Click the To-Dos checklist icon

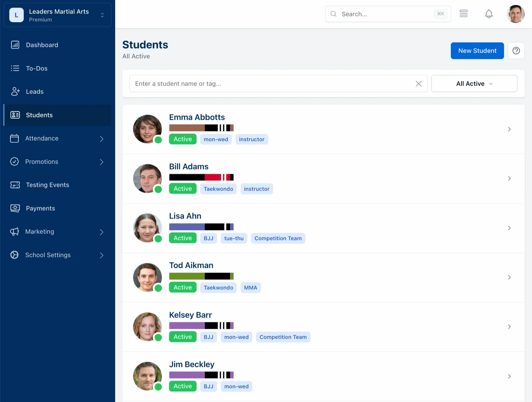[x=15, y=68]
